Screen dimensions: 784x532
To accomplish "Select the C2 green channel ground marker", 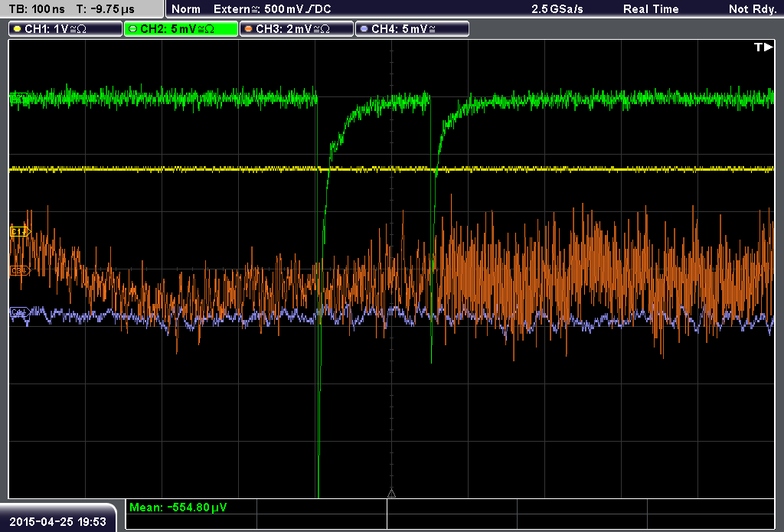I will 18,98.
